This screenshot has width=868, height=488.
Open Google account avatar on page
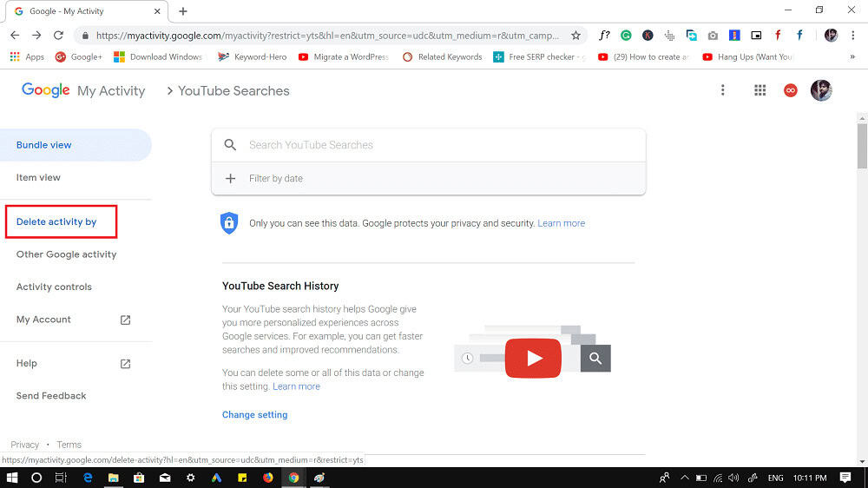tap(821, 90)
